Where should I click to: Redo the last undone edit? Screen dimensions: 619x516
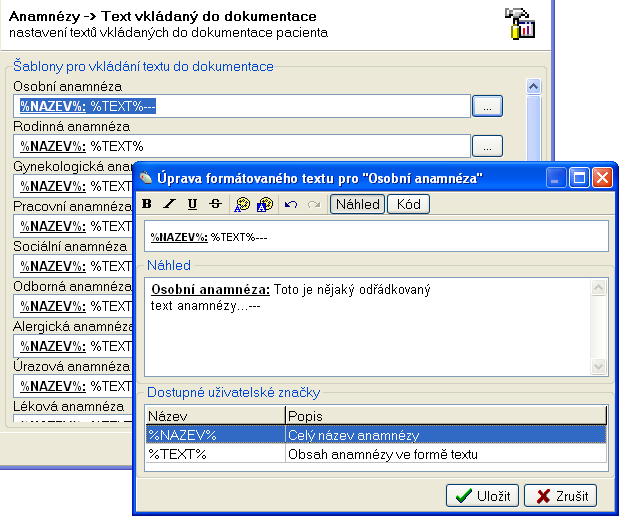click(x=313, y=204)
